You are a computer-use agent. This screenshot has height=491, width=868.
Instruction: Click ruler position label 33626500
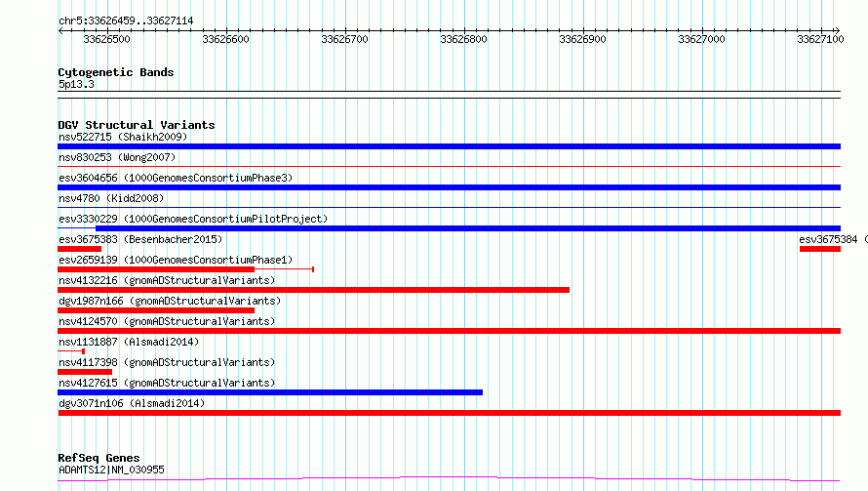[x=107, y=39]
